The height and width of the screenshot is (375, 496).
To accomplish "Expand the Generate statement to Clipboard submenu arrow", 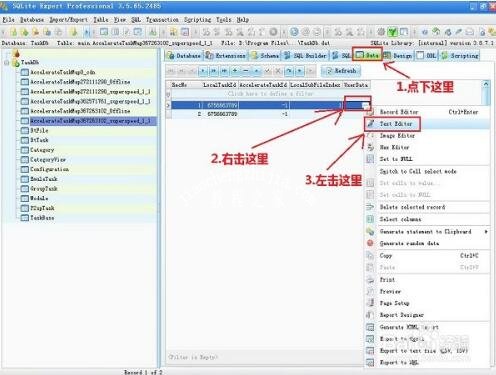I will point(486,231).
